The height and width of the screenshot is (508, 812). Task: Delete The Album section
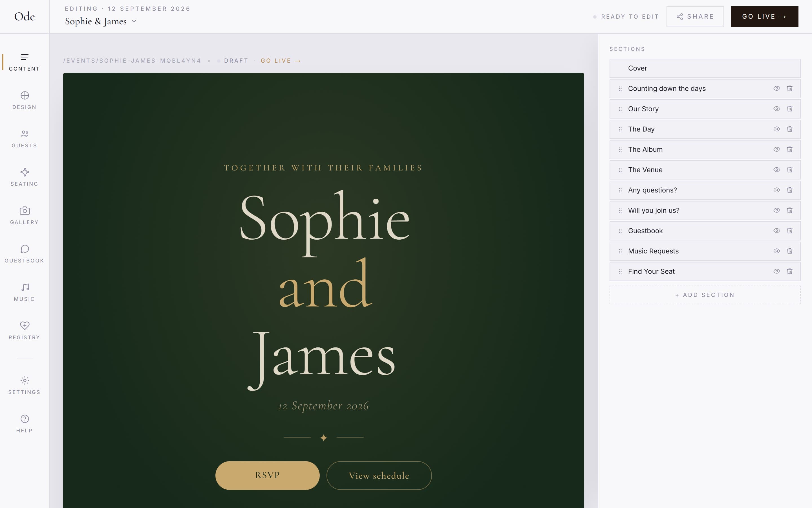(x=789, y=150)
